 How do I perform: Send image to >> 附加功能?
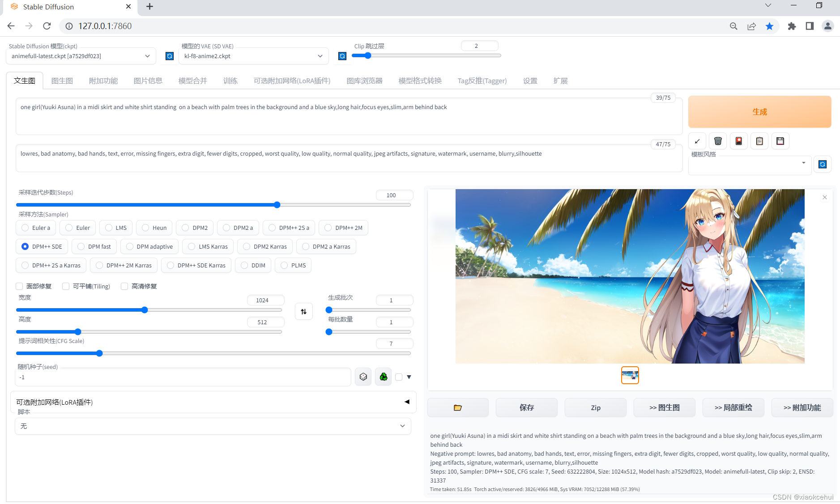pyautogui.click(x=802, y=407)
